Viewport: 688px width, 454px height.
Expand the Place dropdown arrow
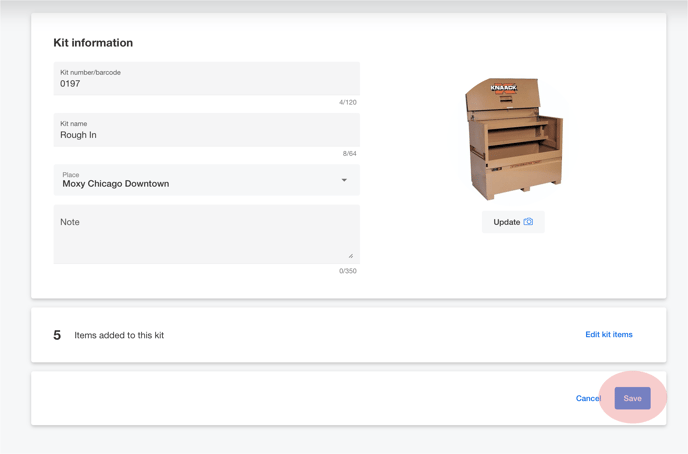(x=344, y=180)
